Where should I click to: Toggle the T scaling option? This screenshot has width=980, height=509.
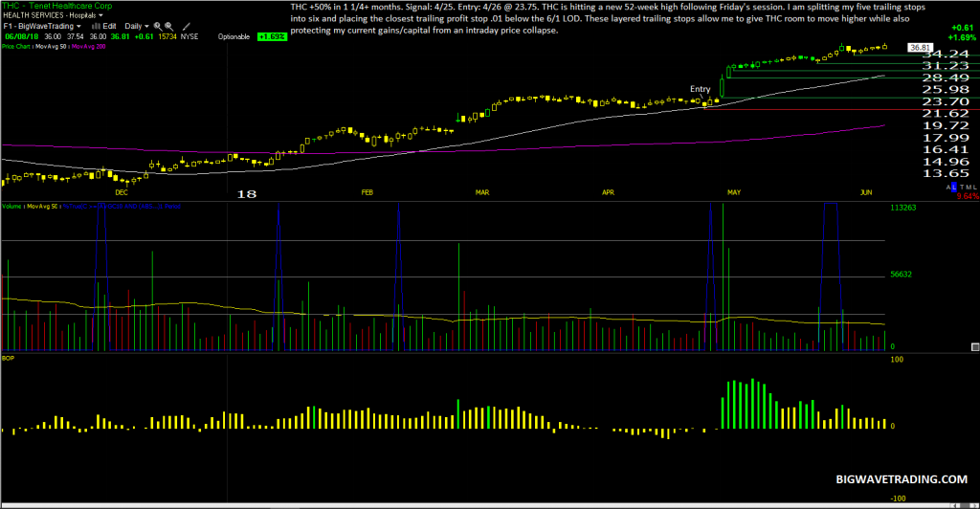click(x=962, y=188)
